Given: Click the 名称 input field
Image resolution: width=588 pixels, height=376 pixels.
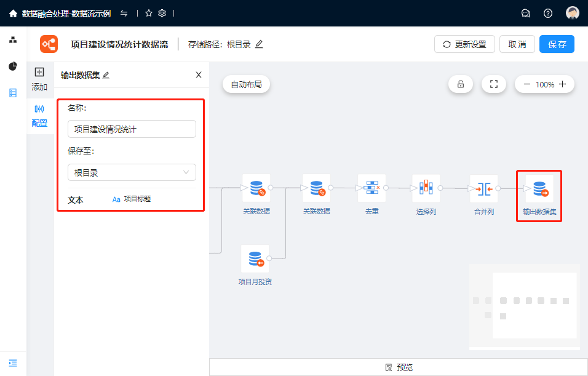Looking at the screenshot, I should coord(132,129).
